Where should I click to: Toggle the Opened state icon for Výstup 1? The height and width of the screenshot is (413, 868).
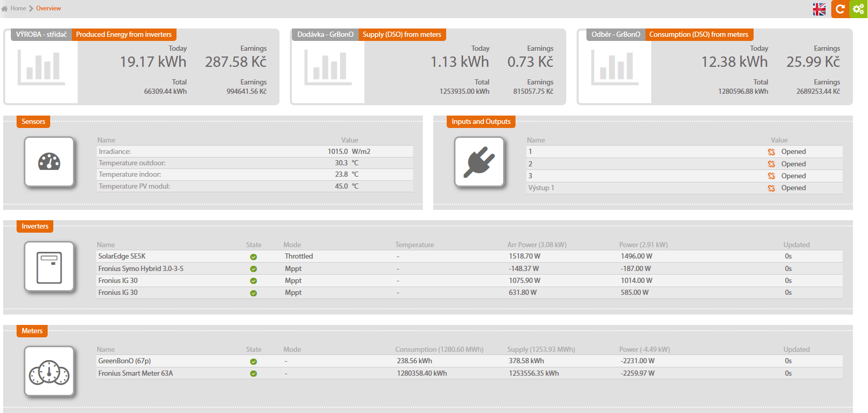(771, 188)
